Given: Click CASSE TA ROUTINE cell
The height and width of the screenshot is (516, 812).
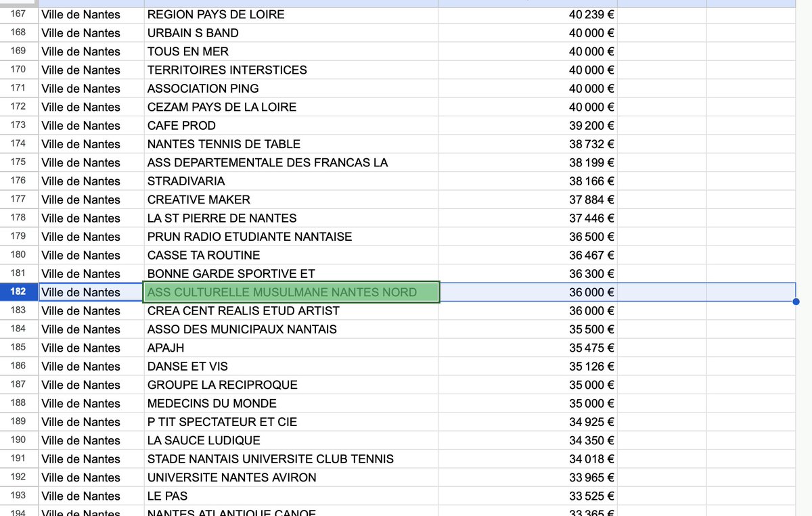Looking at the screenshot, I should (x=291, y=255).
